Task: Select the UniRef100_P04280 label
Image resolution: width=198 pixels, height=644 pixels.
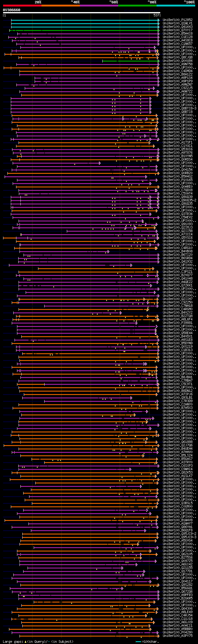Action: pyautogui.click(x=178, y=632)
